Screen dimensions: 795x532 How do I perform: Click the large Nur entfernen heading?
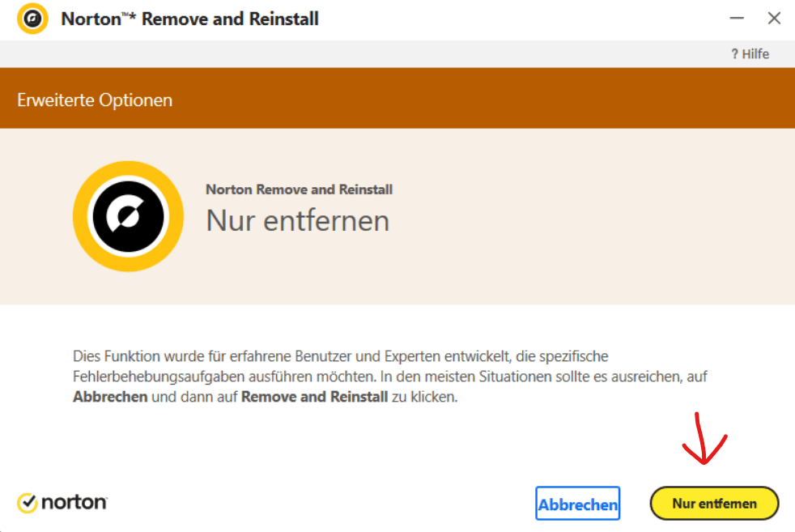[298, 220]
